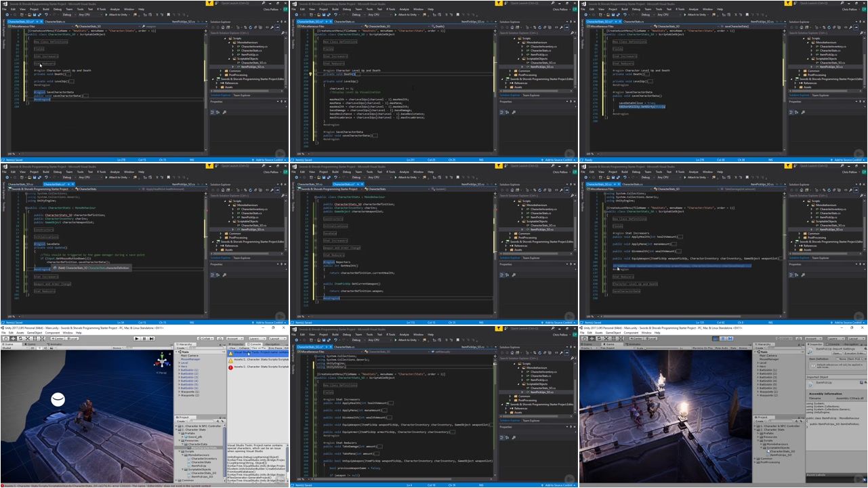This screenshot has height=488, width=868.
Task: Switch to the Team Explorer tab in the top-left Visual Studio window
Action: (242, 96)
